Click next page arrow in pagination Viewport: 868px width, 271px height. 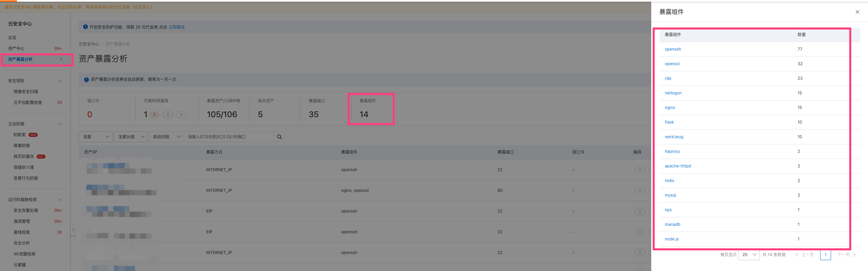854,254
